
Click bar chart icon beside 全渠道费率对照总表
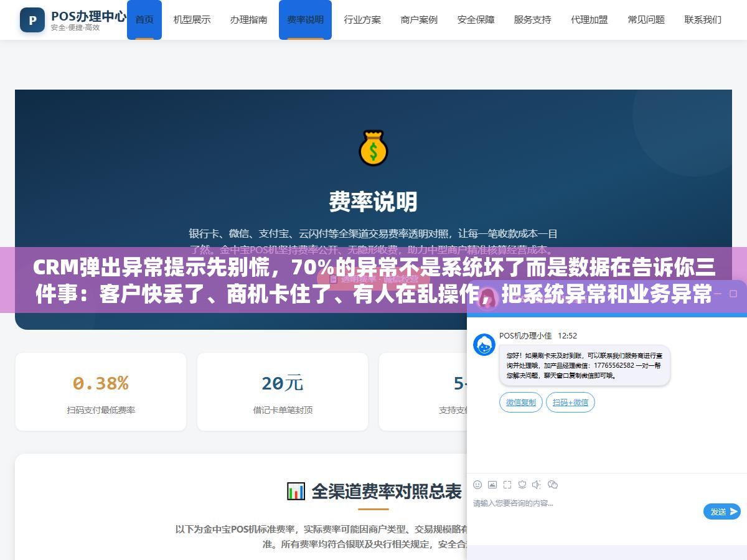[296, 492]
